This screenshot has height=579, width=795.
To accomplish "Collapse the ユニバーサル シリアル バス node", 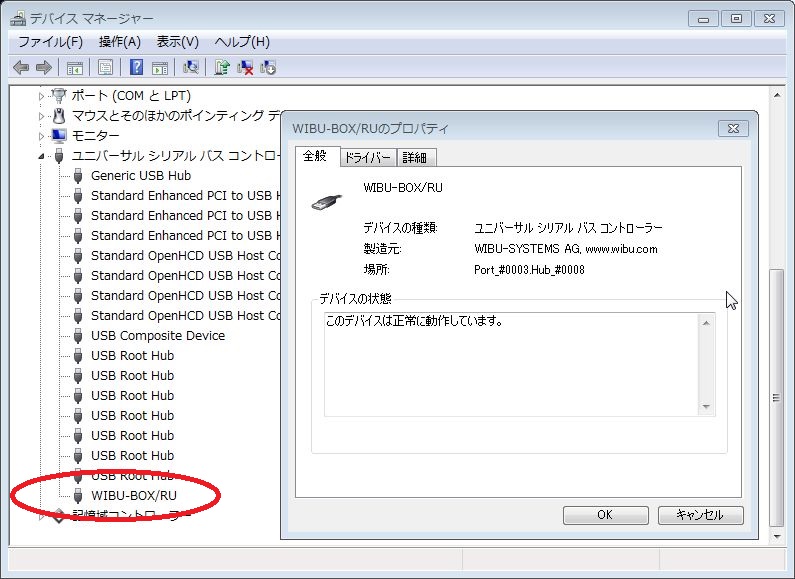I will [x=42, y=156].
